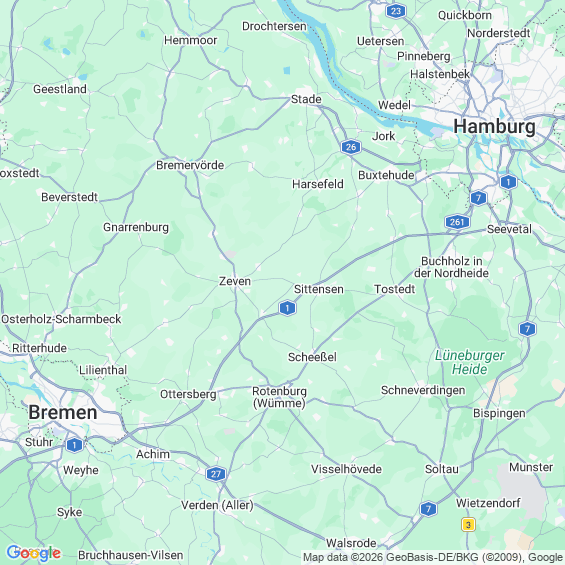Click the A23 highway shield near Quickborn
The height and width of the screenshot is (565, 565).
coord(396,11)
